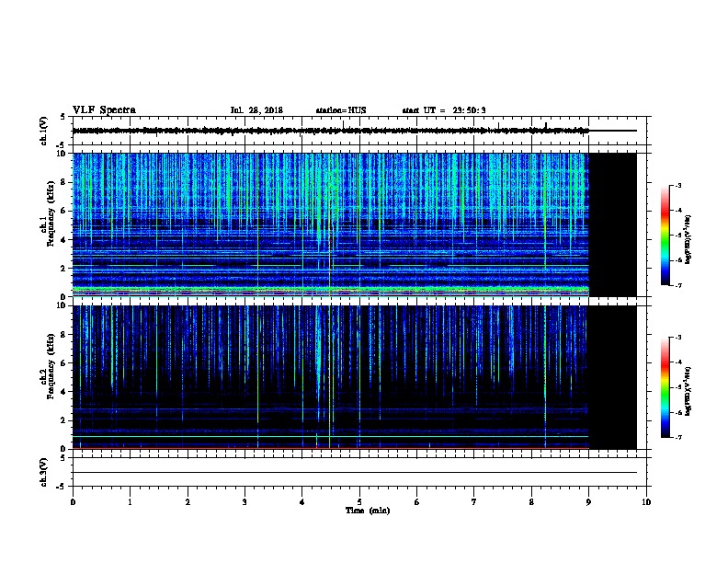Click the "ch.1(V)" waveform axis label

(x=43, y=131)
